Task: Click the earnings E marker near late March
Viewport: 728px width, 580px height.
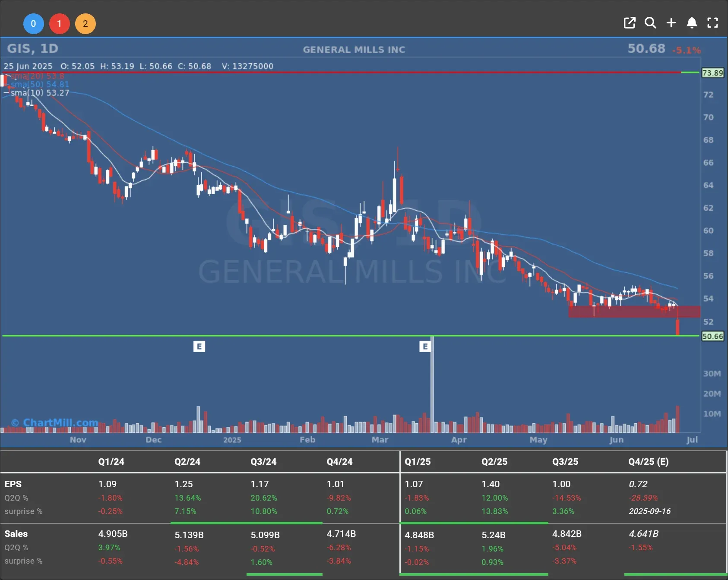Action: (425, 346)
